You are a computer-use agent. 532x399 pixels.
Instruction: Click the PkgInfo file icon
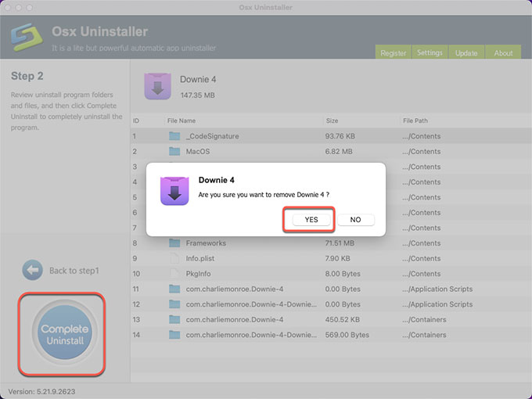pos(174,274)
